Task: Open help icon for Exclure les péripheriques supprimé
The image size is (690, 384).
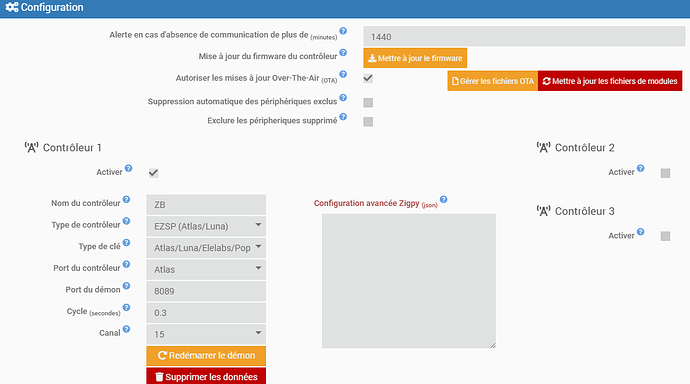Action: tap(343, 117)
